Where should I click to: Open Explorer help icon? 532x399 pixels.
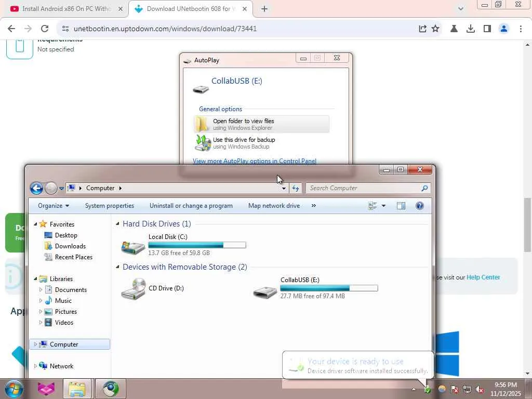tap(420, 206)
